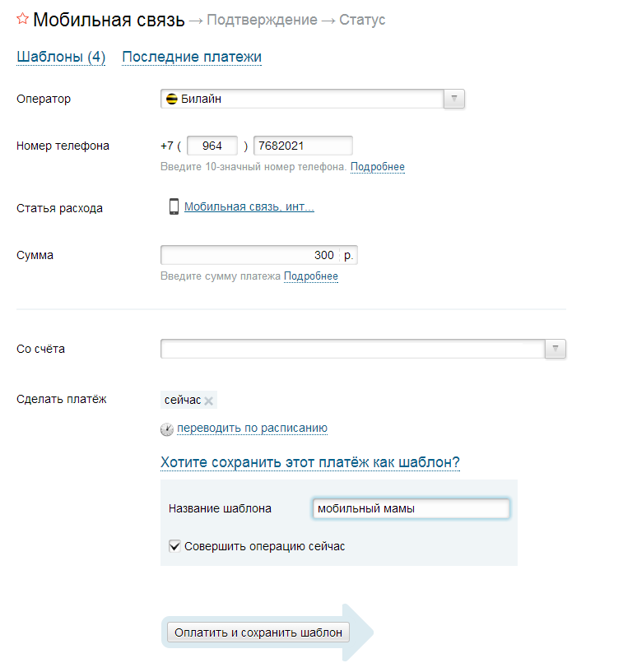Open 'Подробнее' link under payment amount
This screenshot has height=672, width=623.
(311, 276)
